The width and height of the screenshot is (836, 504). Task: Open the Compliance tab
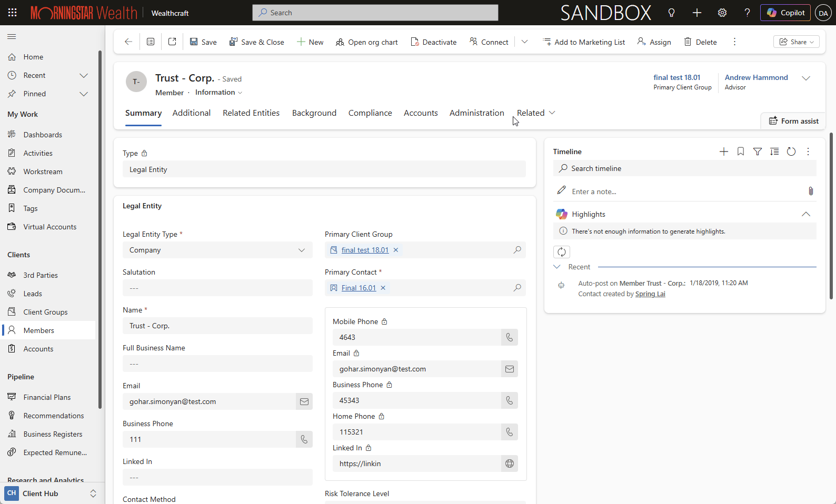(370, 113)
